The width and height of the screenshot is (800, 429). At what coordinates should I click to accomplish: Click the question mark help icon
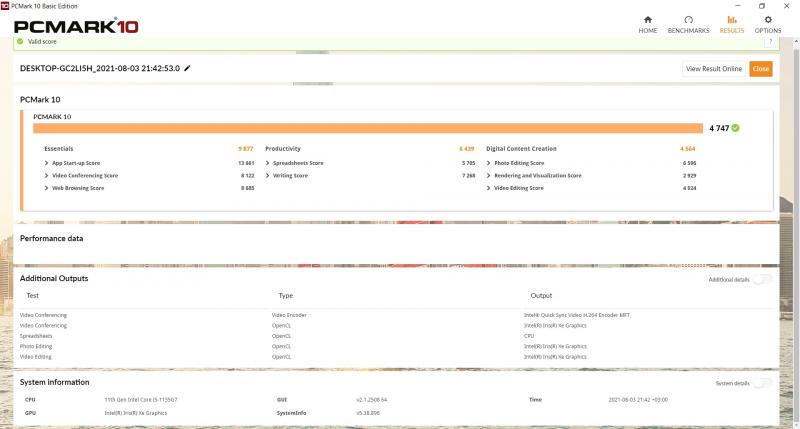[x=770, y=42]
